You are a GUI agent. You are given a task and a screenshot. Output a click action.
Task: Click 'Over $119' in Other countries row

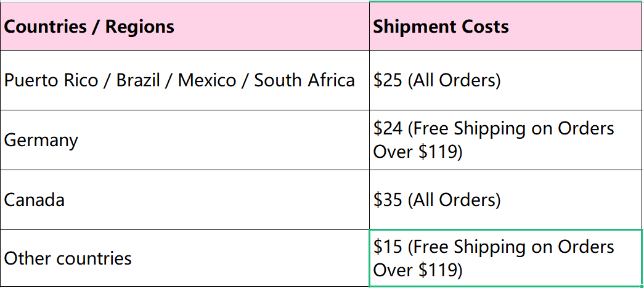point(418,270)
